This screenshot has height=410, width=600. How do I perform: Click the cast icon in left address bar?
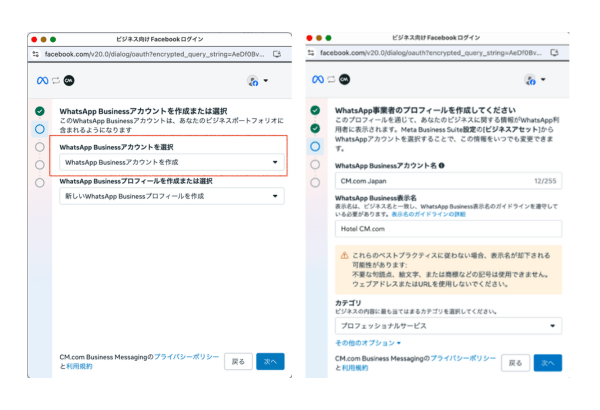coord(277,54)
